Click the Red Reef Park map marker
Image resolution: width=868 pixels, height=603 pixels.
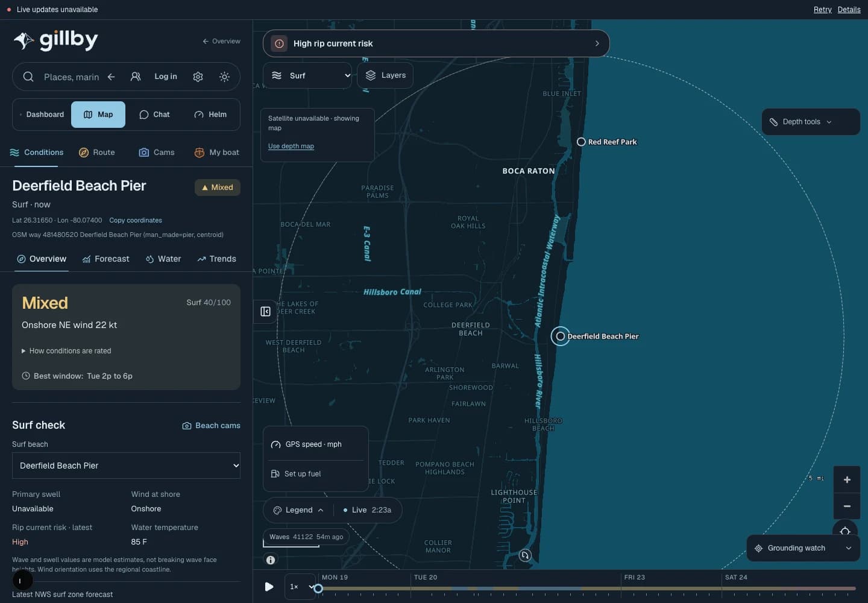(x=581, y=142)
